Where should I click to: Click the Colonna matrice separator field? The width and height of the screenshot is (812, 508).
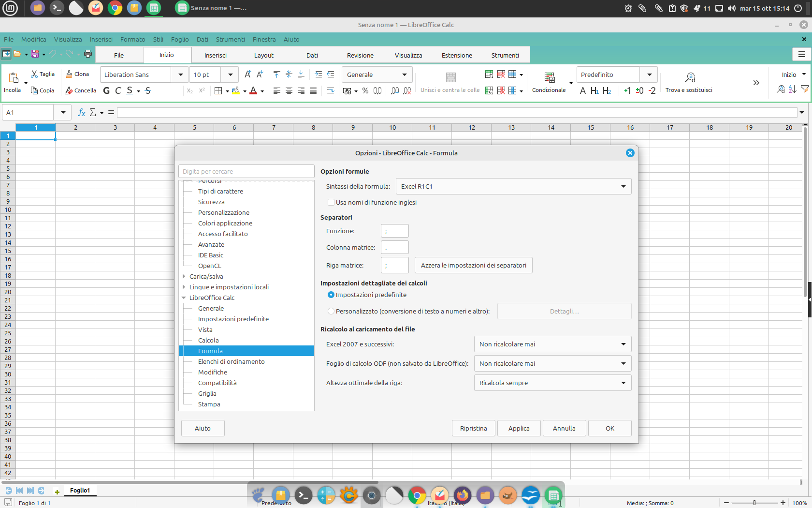click(395, 247)
